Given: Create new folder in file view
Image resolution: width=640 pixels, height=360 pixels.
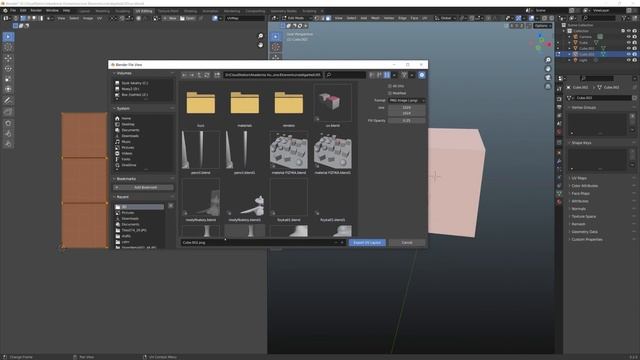Looking at the screenshot, I should (x=217, y=75).
